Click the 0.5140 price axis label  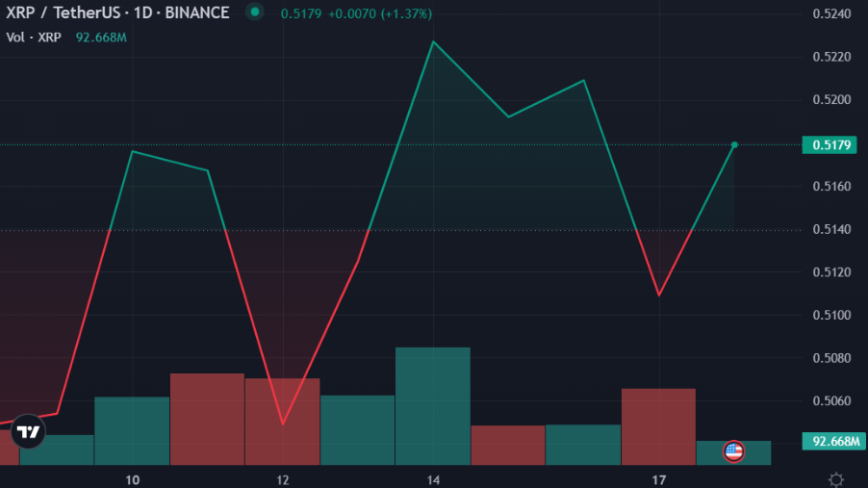pyautogui.click(x=831, y=229)
